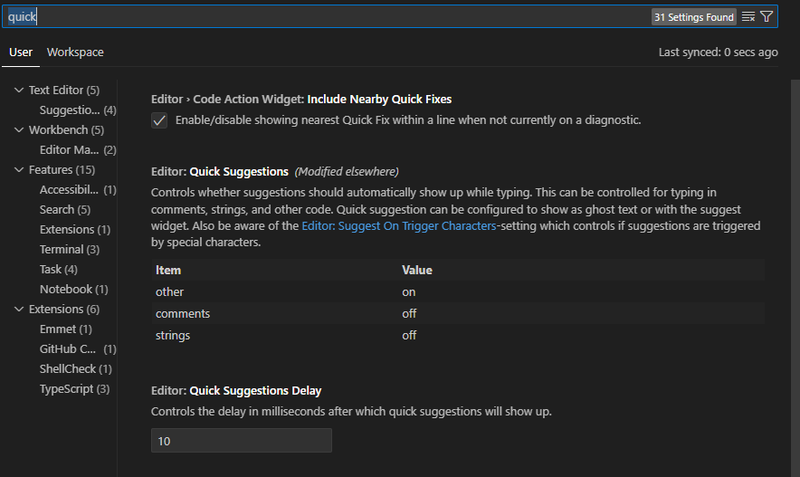The height and width of the screenshot is (477, 800).
Task: Click the Quick Suggestions Delay input field
Action: click(241, 441)
